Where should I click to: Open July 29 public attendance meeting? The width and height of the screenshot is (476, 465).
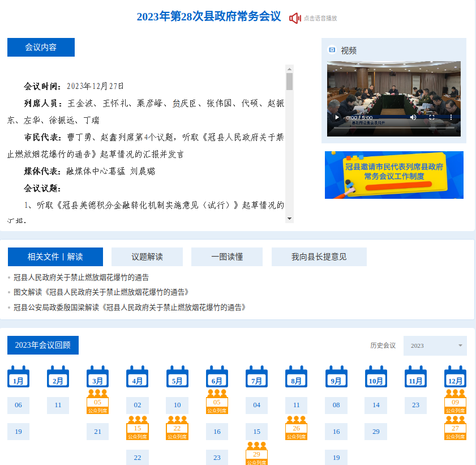click(x=256, y=454)
